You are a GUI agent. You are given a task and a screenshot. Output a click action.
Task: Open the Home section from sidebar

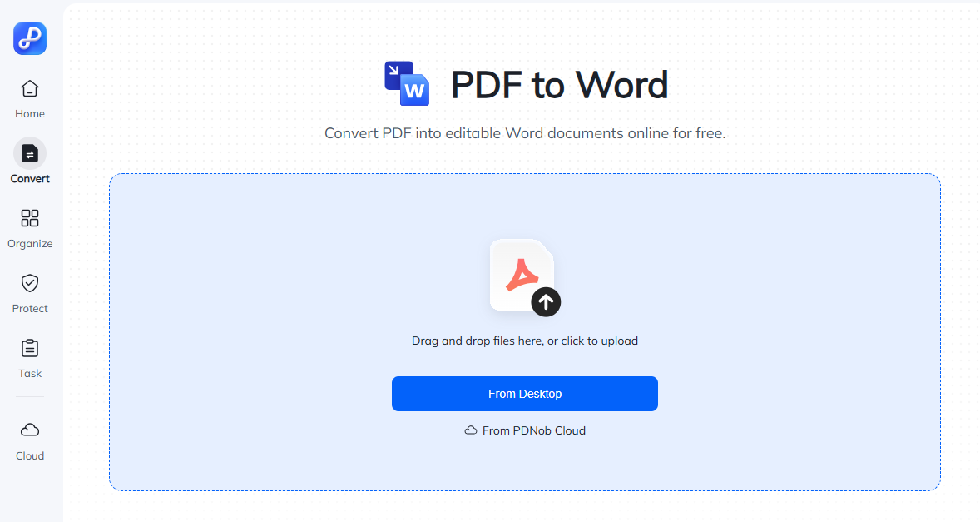(29, 88)
